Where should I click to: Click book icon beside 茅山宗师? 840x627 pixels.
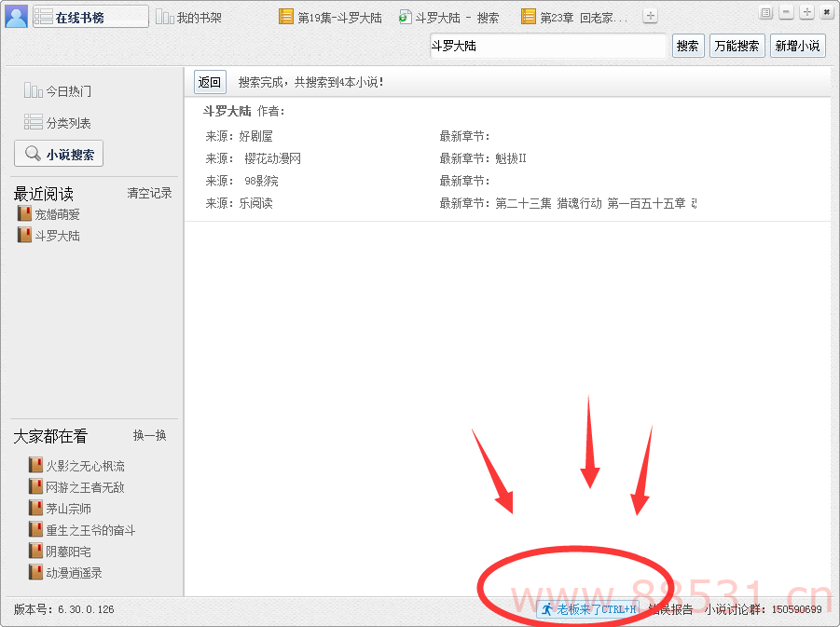35,508
